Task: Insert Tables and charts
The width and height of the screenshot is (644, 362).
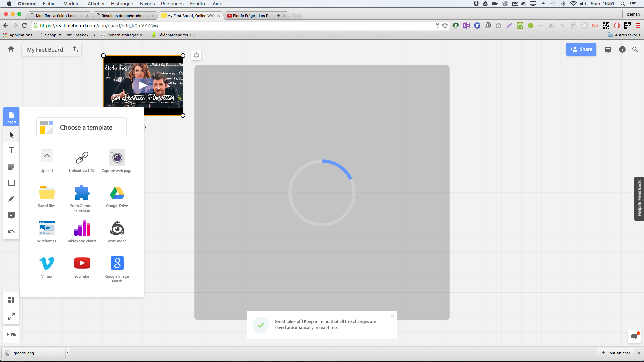Action: 82,232
